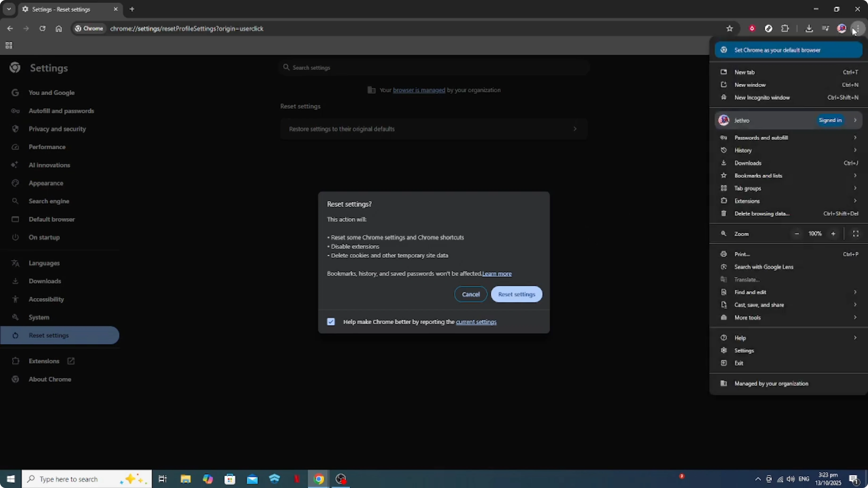
Task: Click the back navigation arrow
Action: click(10, 29)
